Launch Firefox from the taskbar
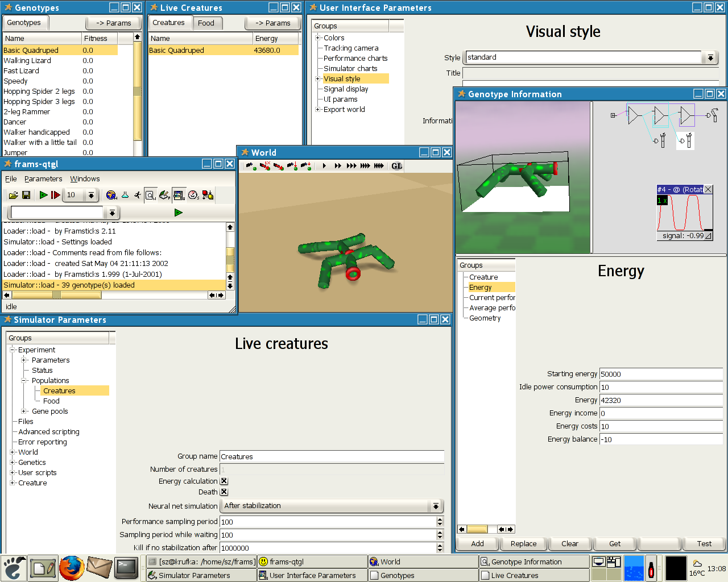Screen dimensions: 728x582 pyautogui.click(x=72, y=568)
